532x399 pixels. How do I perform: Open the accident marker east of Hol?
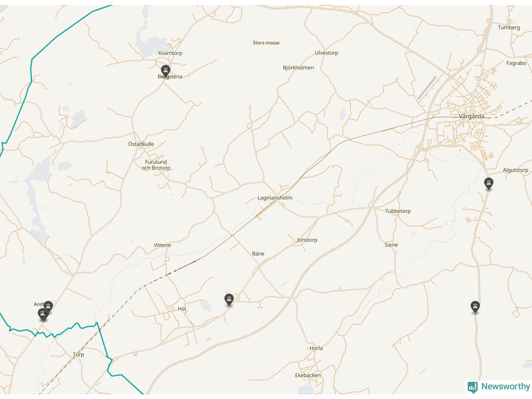coord(229,300)
